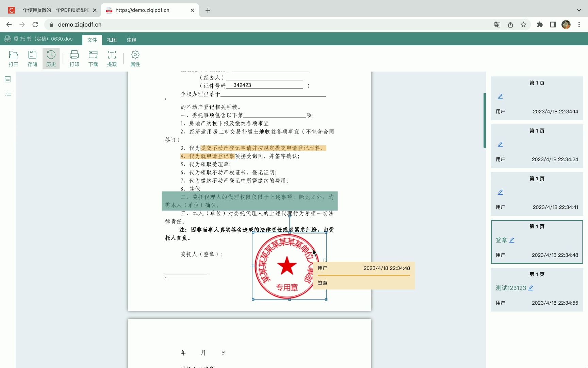
Task: Save document using the 存储 icon
Action: pos(32,59)
